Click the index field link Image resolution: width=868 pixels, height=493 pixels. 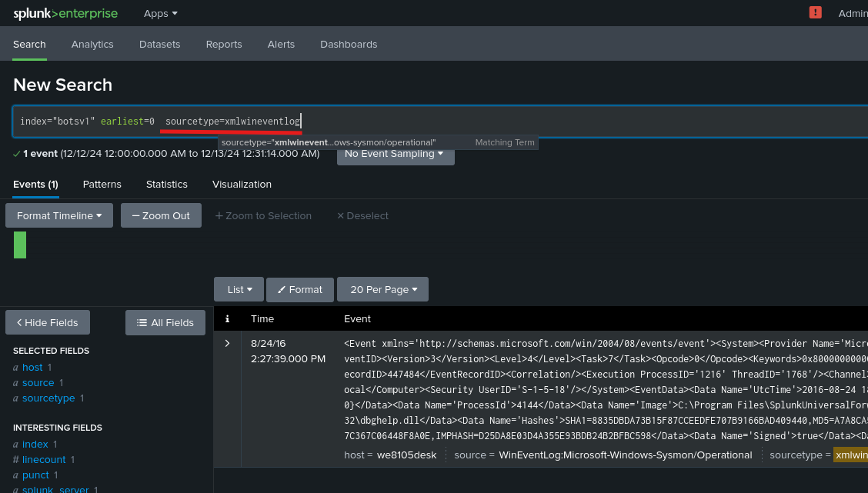coord(35,445)
